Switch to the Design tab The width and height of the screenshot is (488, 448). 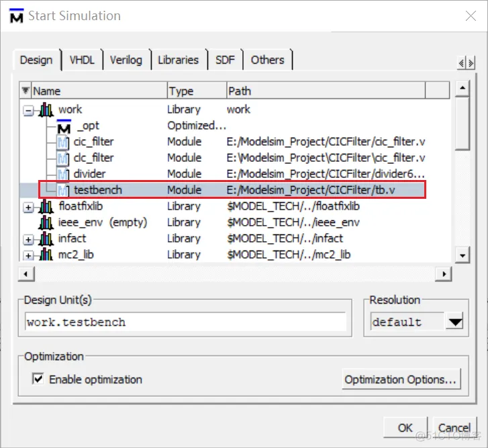36,60
